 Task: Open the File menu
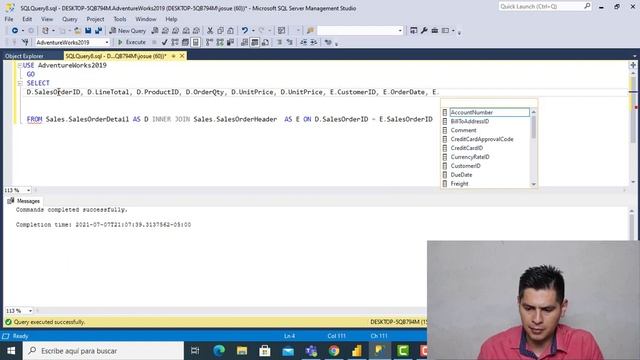(9, 19)
